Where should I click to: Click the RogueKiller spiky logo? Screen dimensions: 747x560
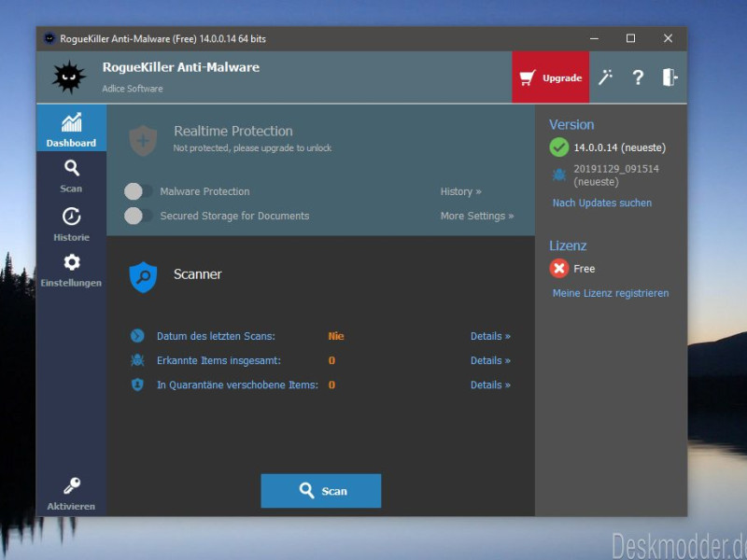tap(69, 77)
